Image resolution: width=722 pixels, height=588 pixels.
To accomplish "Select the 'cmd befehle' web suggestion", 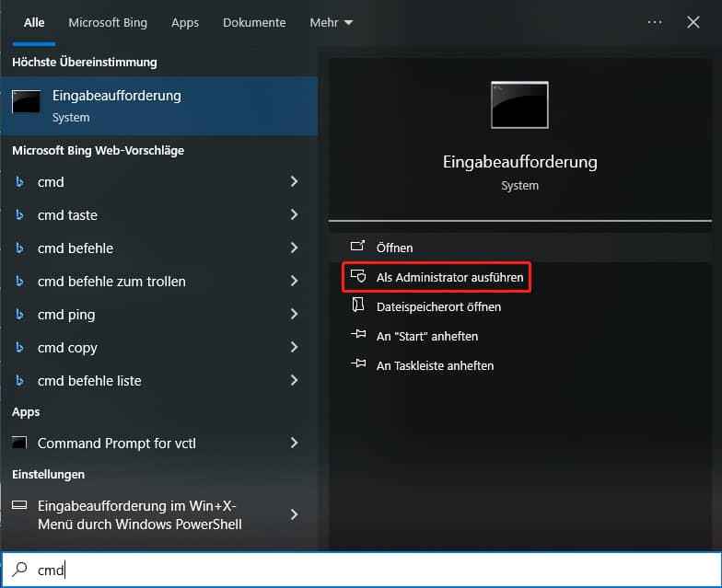I will [159, 248].
